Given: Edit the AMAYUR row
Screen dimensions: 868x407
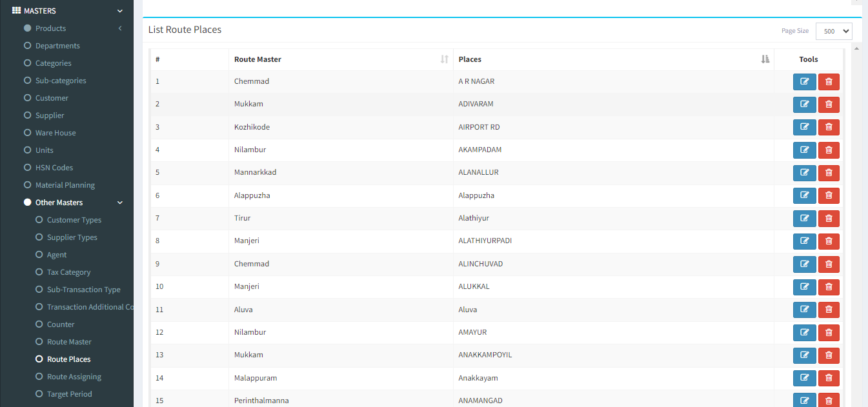Looking at the screenshot, I should coord(804,333).
